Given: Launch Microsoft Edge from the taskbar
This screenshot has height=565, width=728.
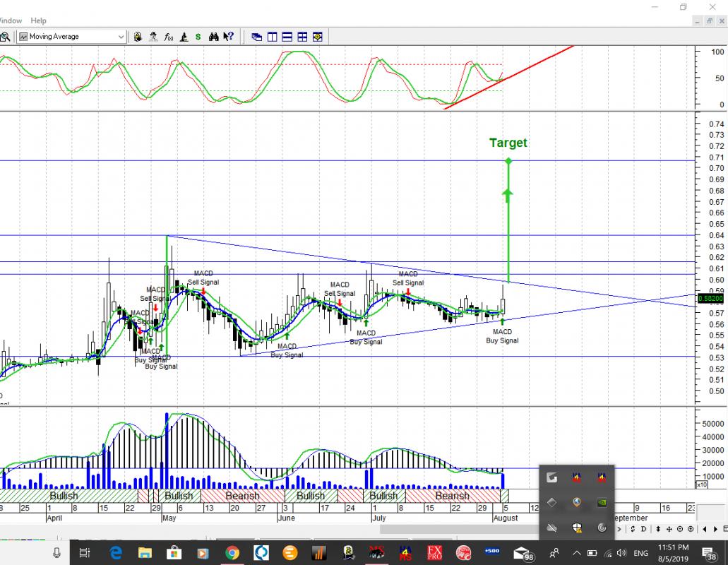Looking at the screenshot, I should [x=115, y=552].
